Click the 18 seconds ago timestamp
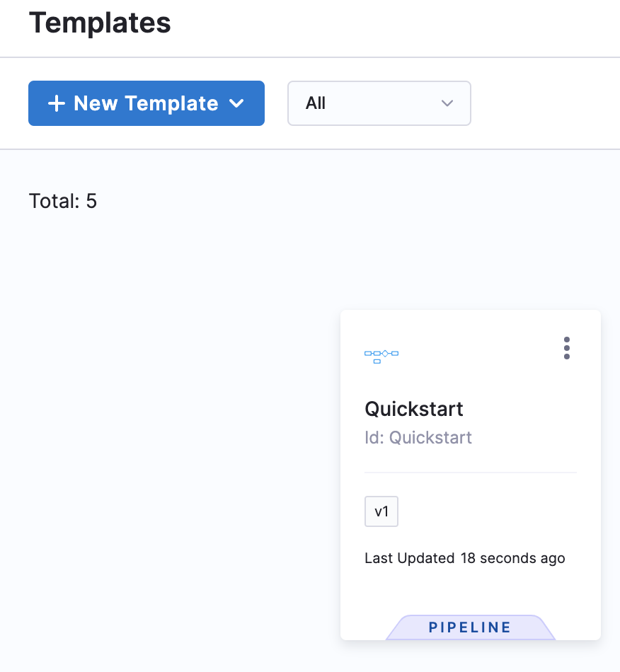This screenshot has height=672, width=620. click(512, 558)
